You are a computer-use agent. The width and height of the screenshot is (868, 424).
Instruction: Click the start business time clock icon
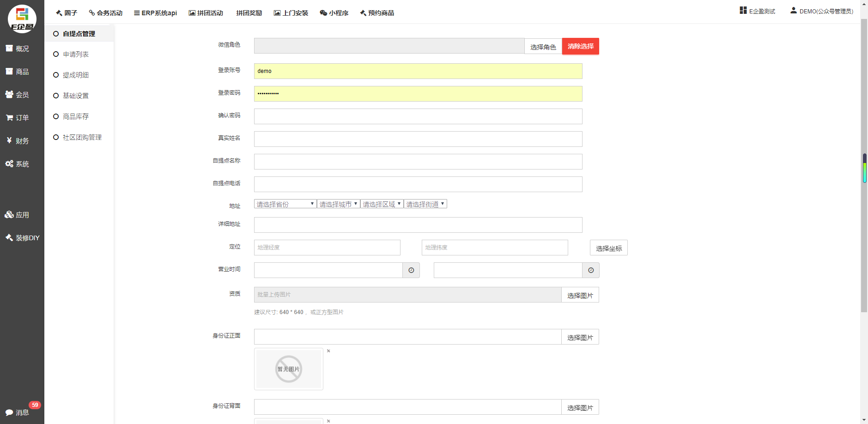[x=411, y=270]
